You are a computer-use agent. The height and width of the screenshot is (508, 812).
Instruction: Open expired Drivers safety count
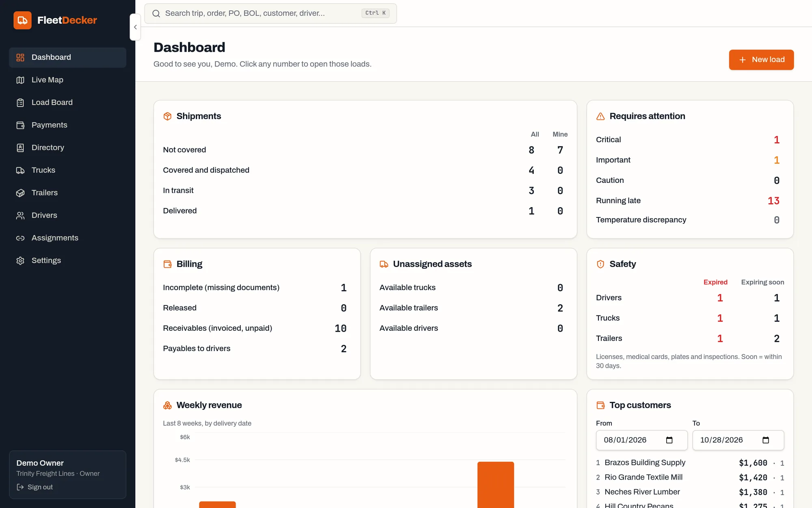click(x=720, y=298)
